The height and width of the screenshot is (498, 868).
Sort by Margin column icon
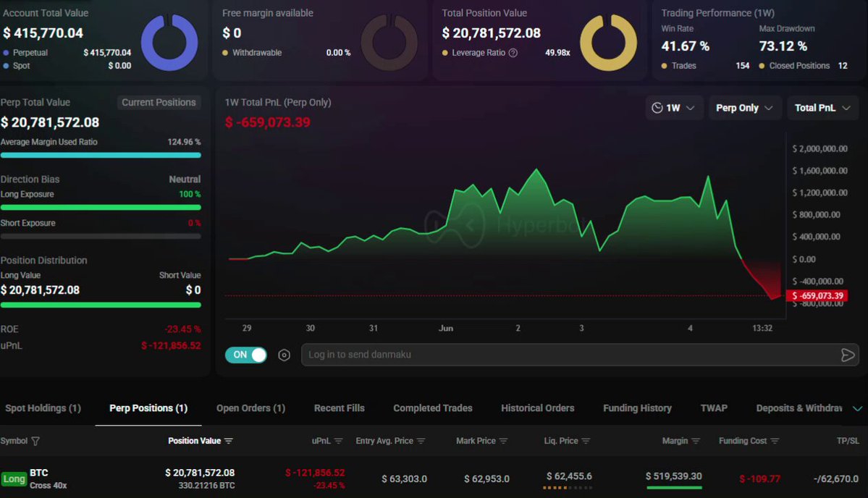pos(696,441)
